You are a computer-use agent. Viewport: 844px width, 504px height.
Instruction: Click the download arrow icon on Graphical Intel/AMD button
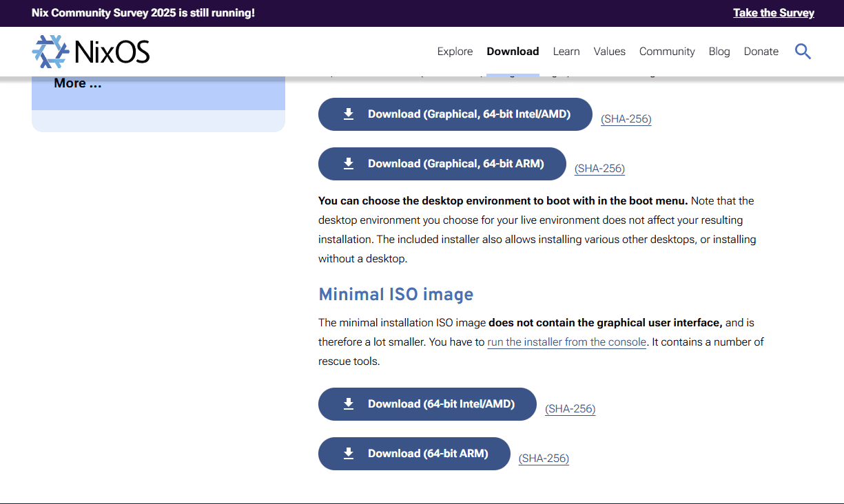click(348, 114)
